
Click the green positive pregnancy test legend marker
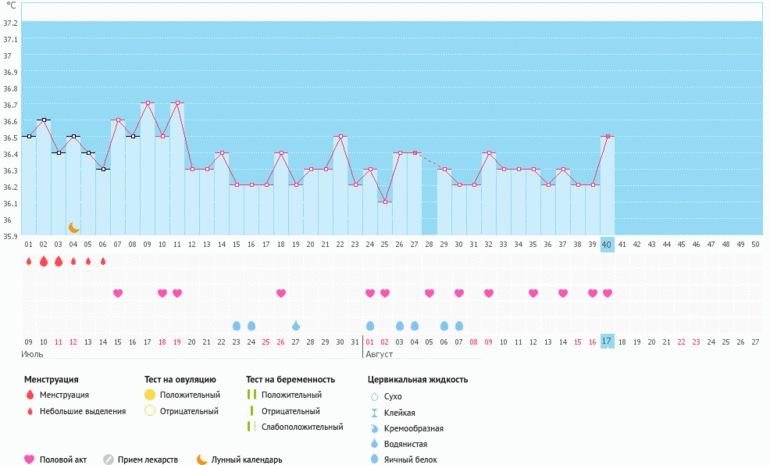tap(252, 395)
